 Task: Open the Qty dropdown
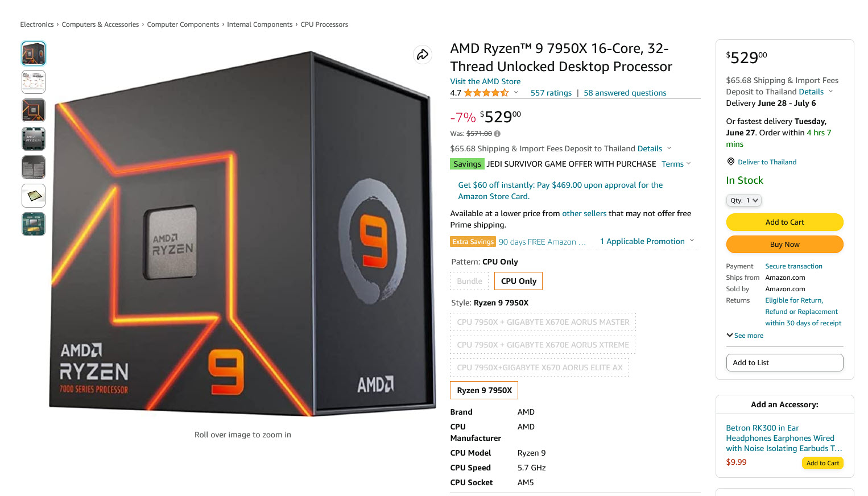click(743, 200)
